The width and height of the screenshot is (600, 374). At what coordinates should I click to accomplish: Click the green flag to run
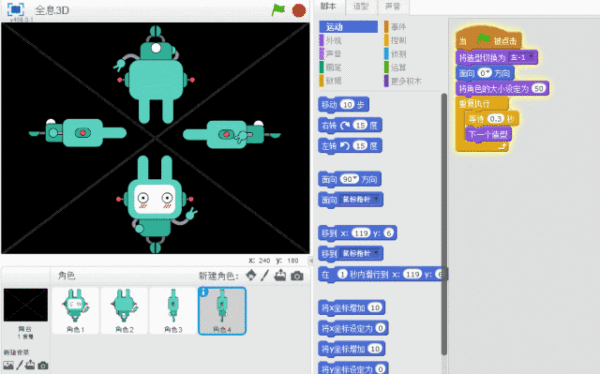pyautogui.click(x=278, y=10)
